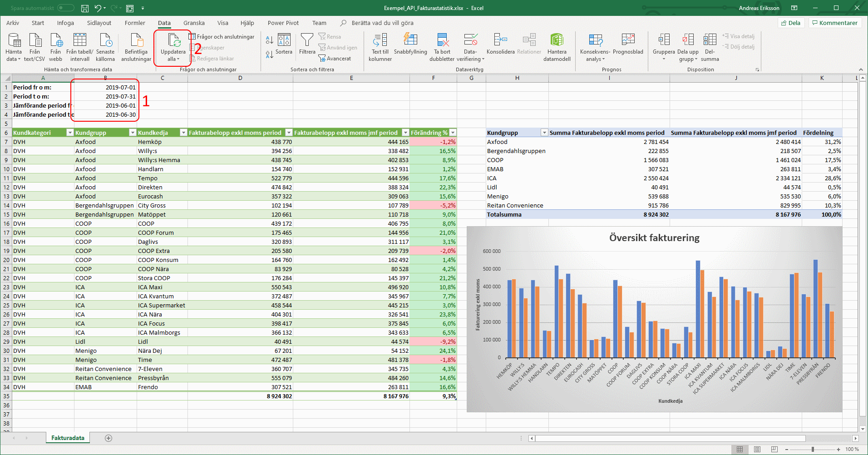
Task: Click Visa detalj
Action: click(738, 36)
